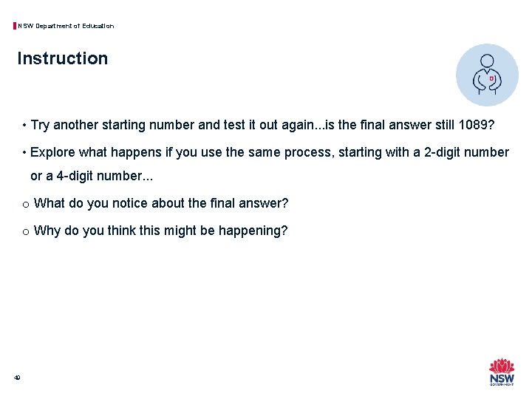Screen dimensions: 532x399
Task: Click the 'NSW Department of Education' header text
Action: 66,26
